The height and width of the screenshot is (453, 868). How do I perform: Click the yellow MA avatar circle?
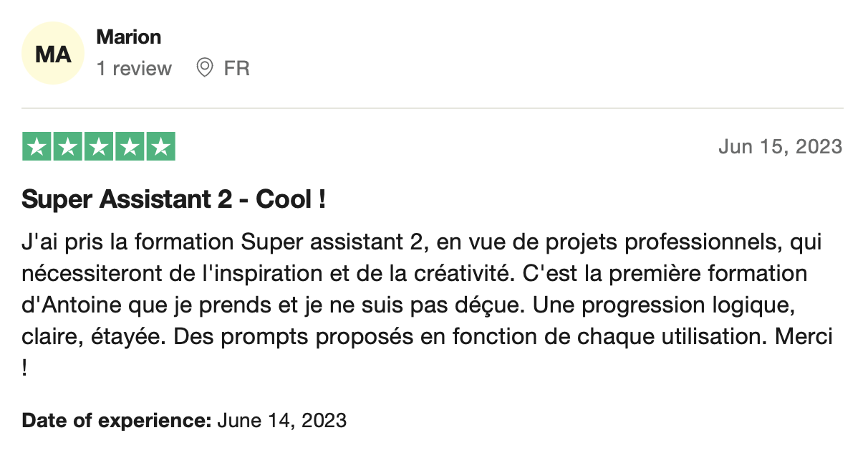[x=54, y=54]
